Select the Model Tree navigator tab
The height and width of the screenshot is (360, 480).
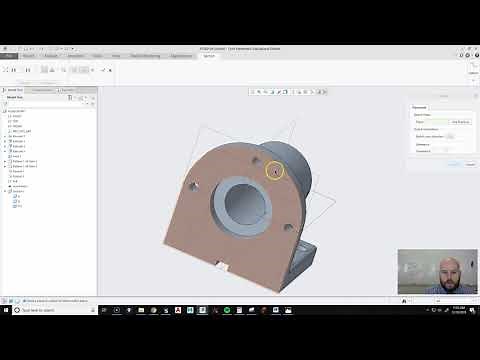13,90
